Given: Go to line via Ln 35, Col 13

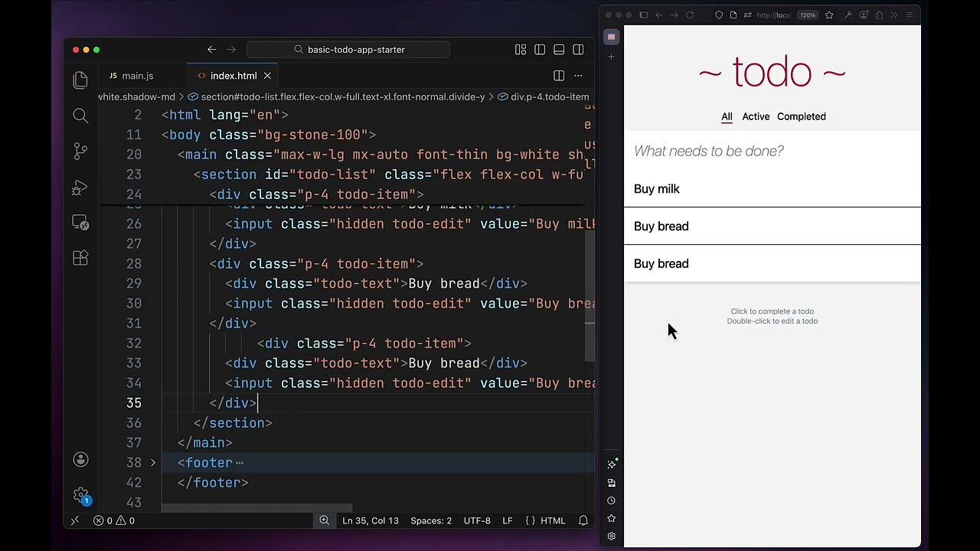Looking at the screenshot, I should pos(371,520).
